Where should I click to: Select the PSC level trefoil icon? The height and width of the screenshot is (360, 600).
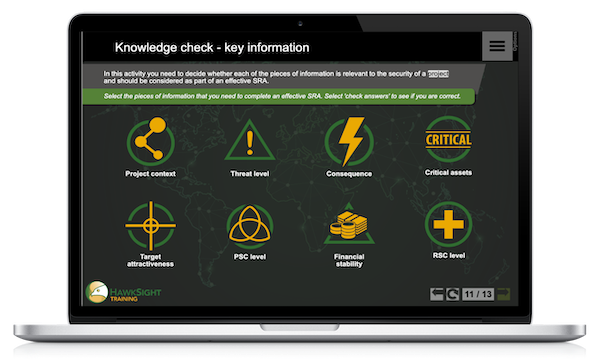click(250, 226)
